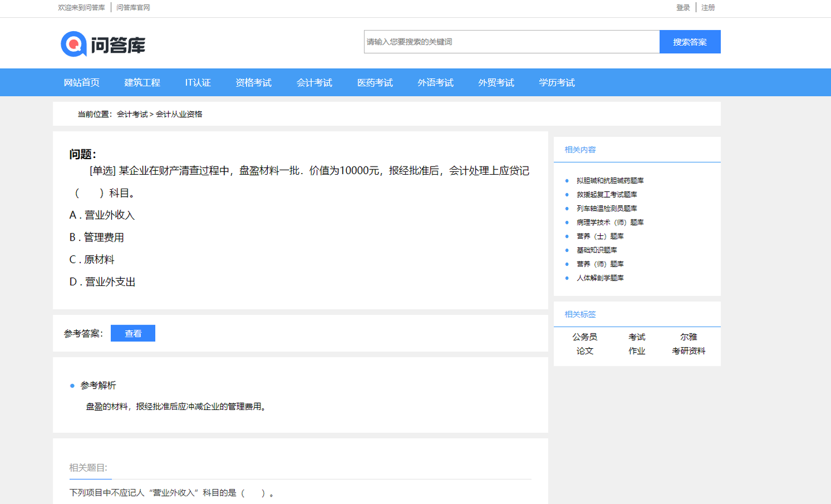
Task: Open 人体解剖学题库 related link
Action: tap(600, 277)
